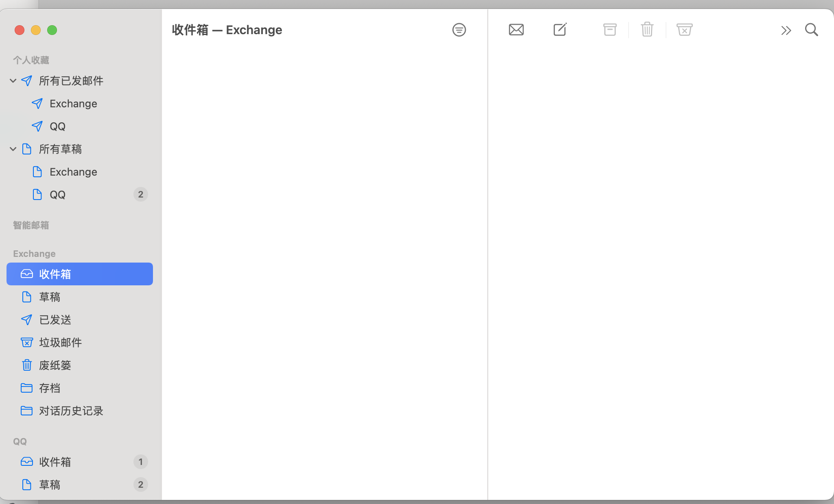The height and width of the screenshot is (504, 834).
Task: Open the 对话历史记录 folder
Action: (x=71, y=411)
